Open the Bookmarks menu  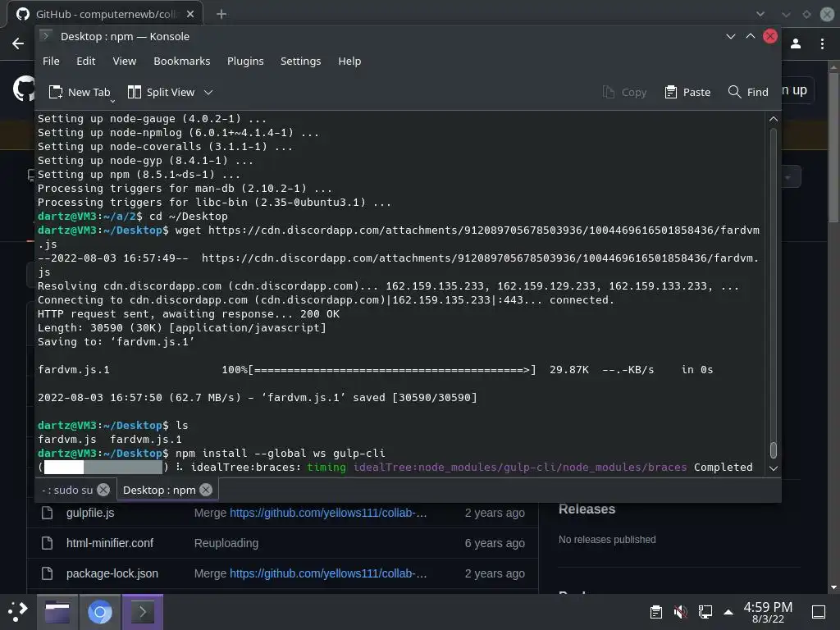[x=181, y=61]
